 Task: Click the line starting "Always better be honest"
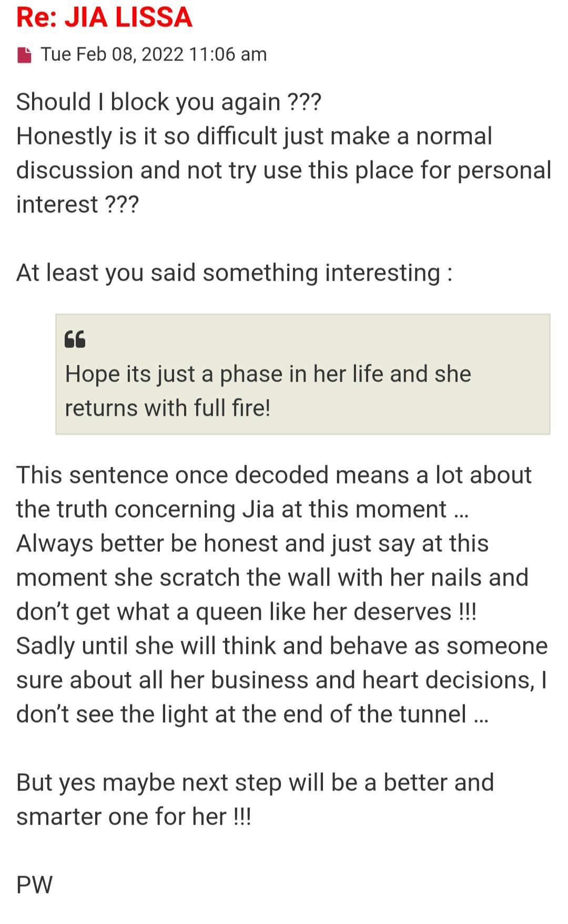point(252,543)
